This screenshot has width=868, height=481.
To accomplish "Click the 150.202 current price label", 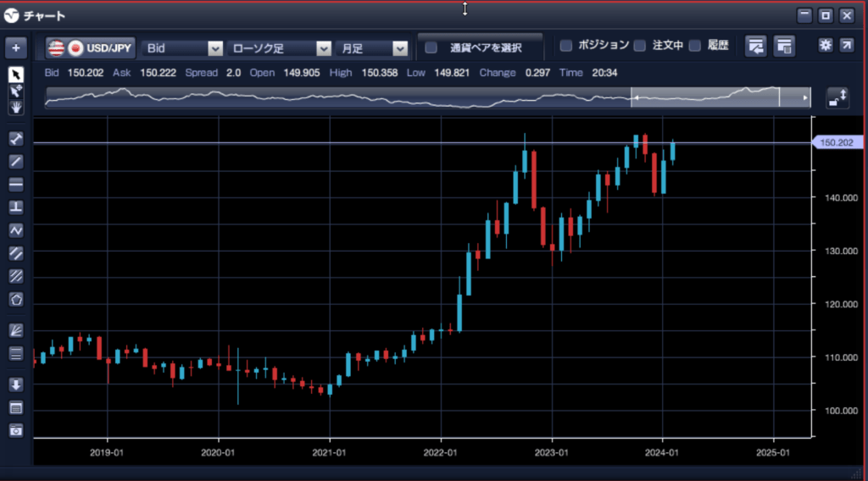I will (837, 142).
